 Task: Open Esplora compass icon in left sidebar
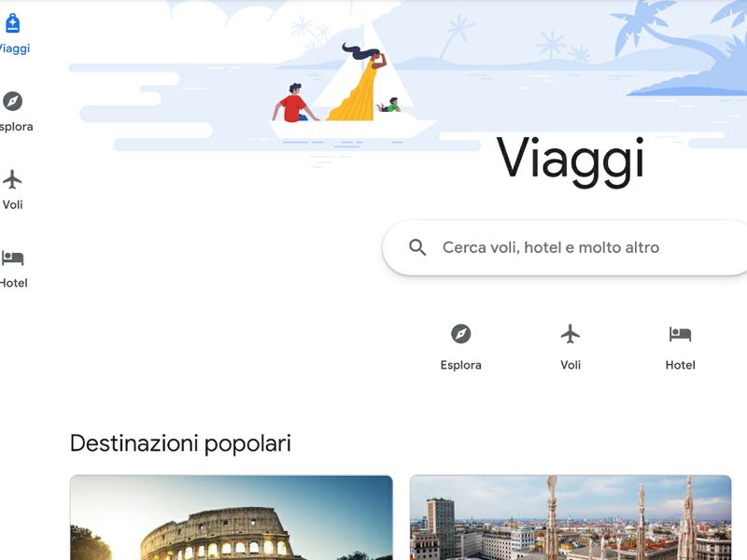(x=12, y=101)
